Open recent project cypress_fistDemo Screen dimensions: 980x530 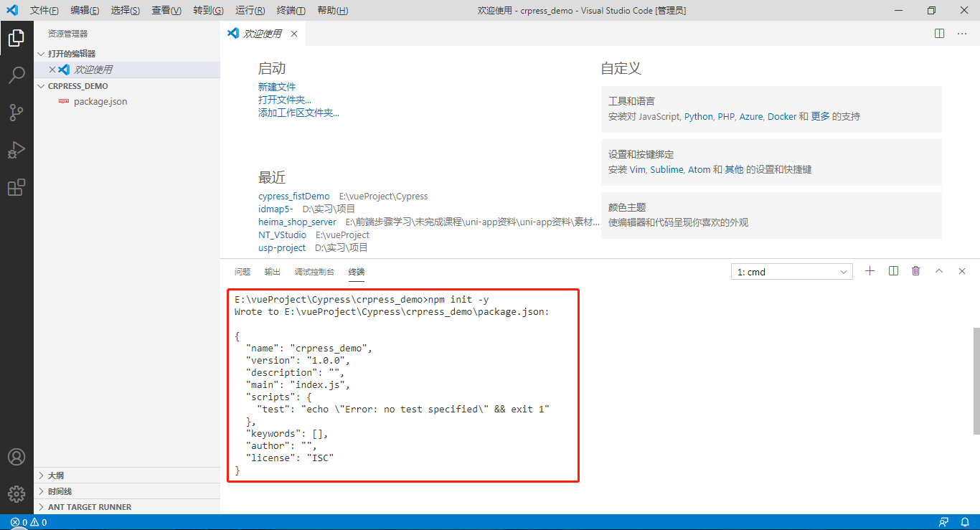pyautogui.click(x=294, y=196)
